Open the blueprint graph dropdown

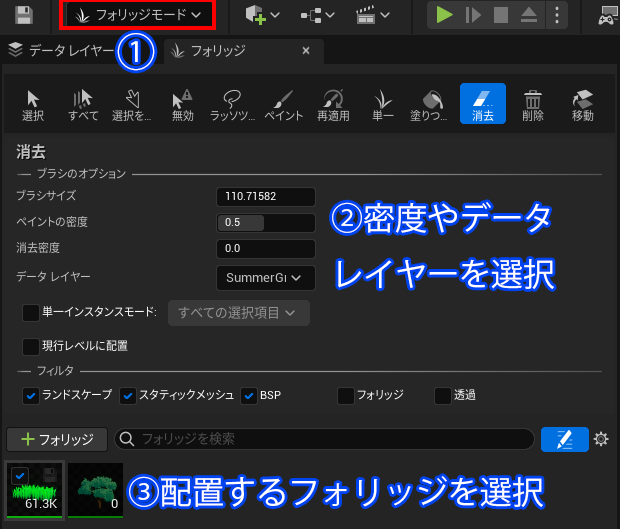pos(318,15)
